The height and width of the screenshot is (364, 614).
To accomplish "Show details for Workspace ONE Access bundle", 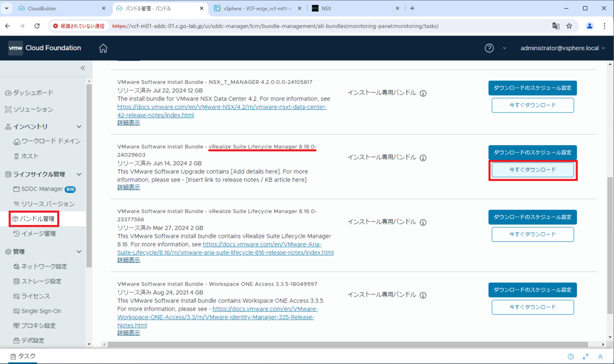I will pyautogui.click(x=128, y=333).
